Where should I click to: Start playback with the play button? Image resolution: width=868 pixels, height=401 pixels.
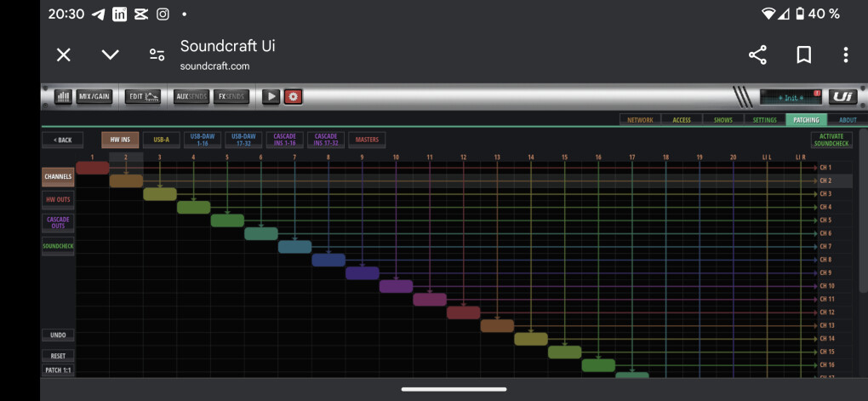pos(271,97)
